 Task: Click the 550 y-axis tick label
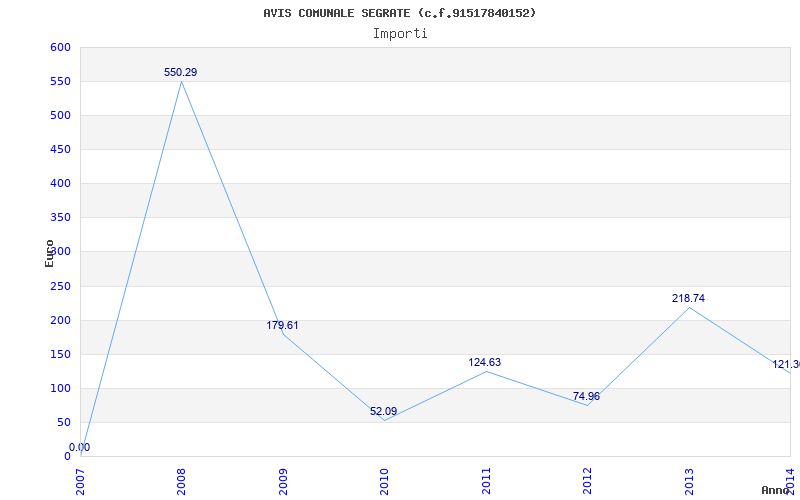60,82
